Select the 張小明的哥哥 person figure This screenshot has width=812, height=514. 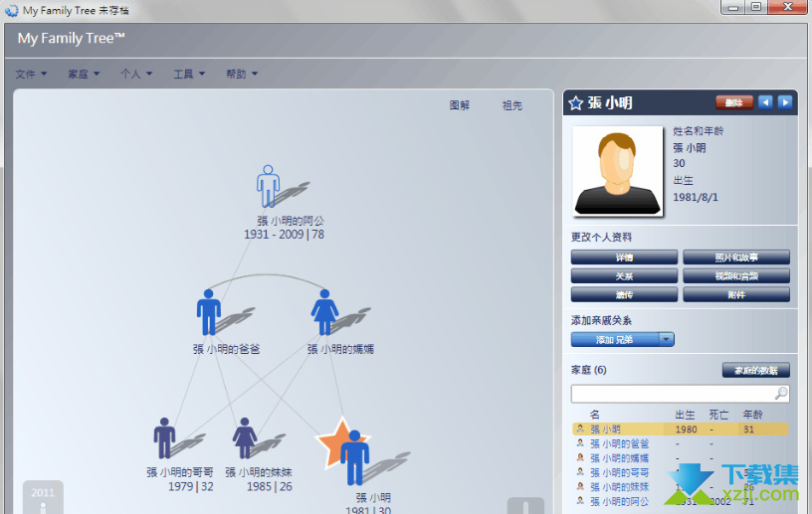(x=164, y=437)
